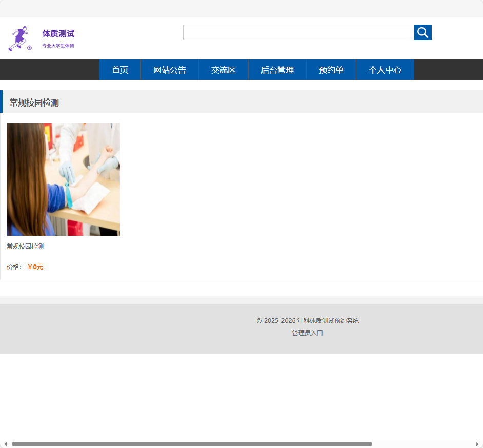The width and height of the screenshot is (483, 448).
Task: Click the search magnifier icon
Action: [x=422, y=32]
